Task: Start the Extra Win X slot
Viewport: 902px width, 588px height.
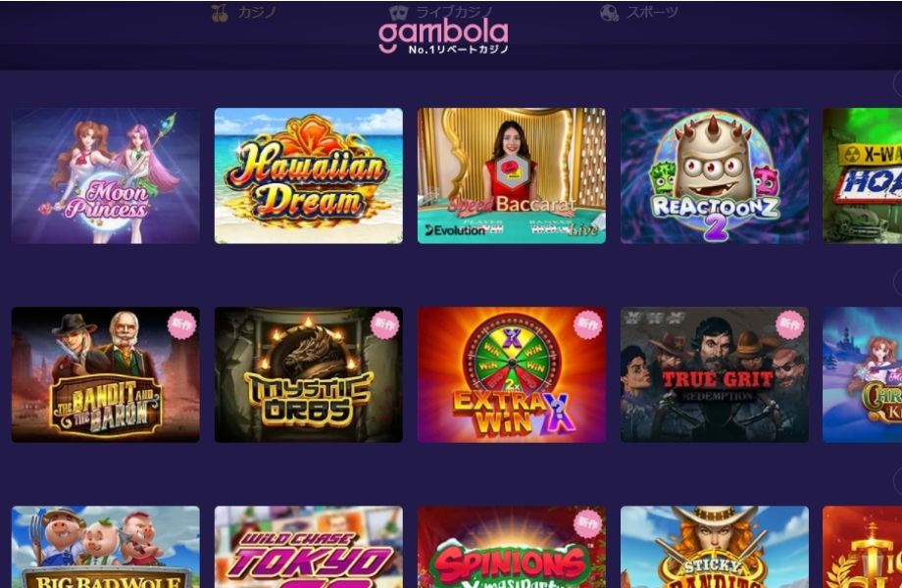Action: [x=512, y=374]
